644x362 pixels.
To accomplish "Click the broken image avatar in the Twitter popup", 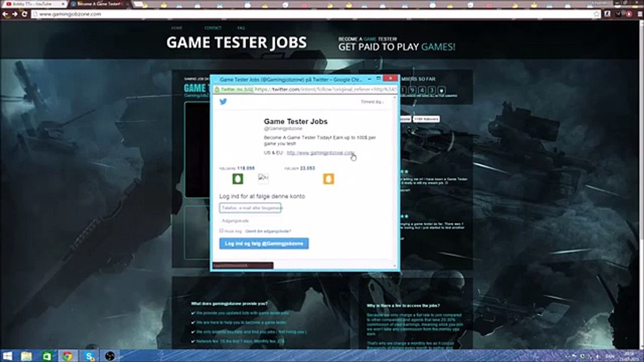I will (x=263, y=178).
